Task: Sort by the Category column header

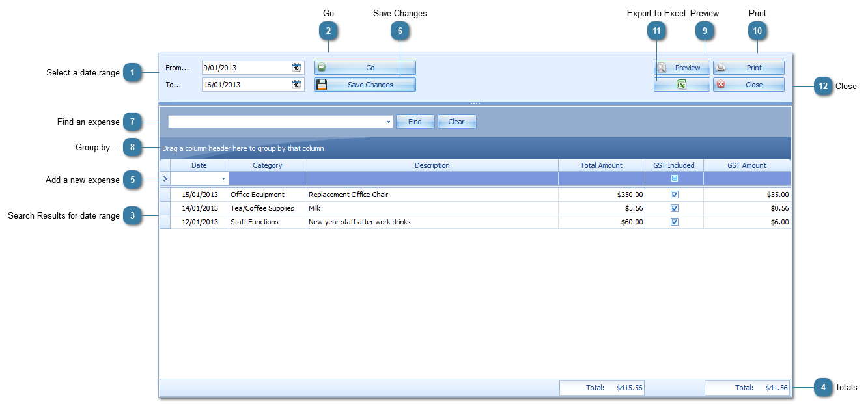Action: (x=268, y=165)
